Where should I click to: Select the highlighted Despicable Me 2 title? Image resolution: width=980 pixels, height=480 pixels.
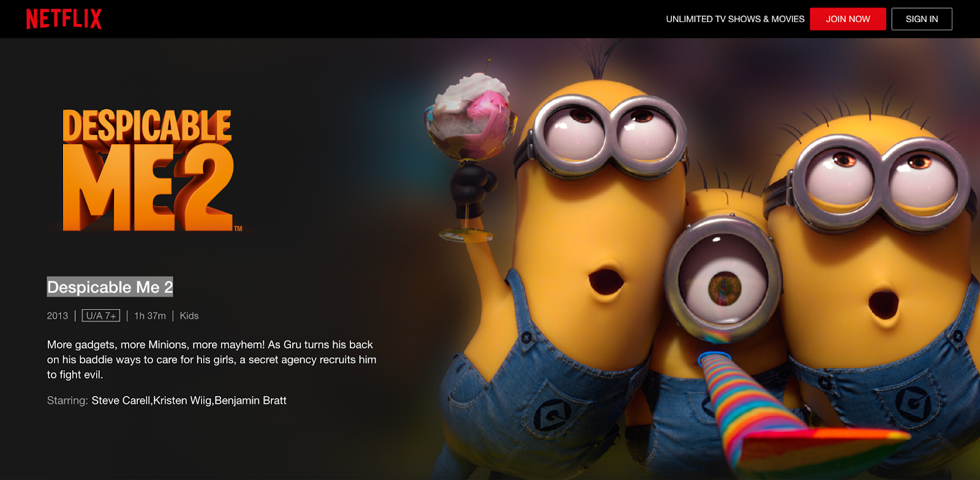(x=110, y=287)
